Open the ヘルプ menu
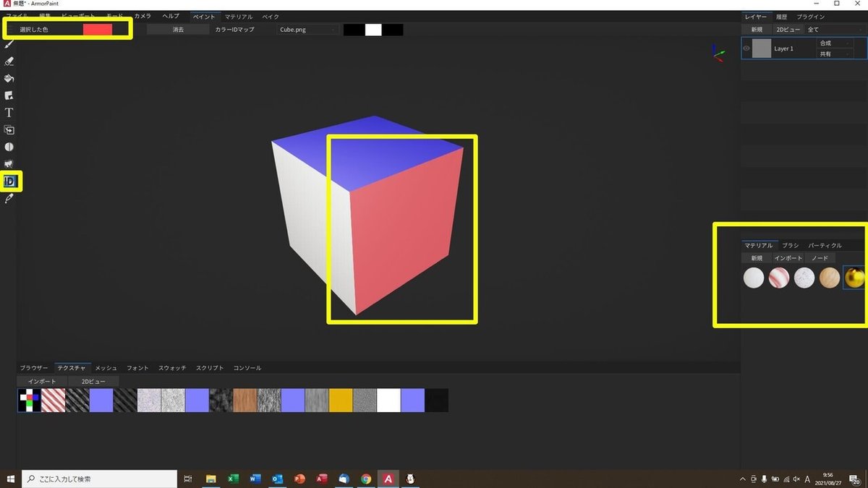Viewport: 868px width, 488px height. point(171,16)
